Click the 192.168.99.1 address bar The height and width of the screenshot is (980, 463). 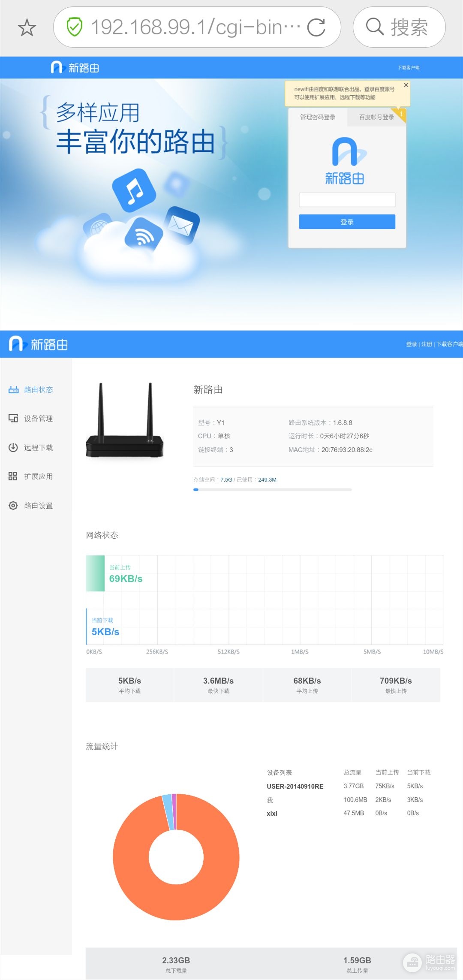click(197, 27)
